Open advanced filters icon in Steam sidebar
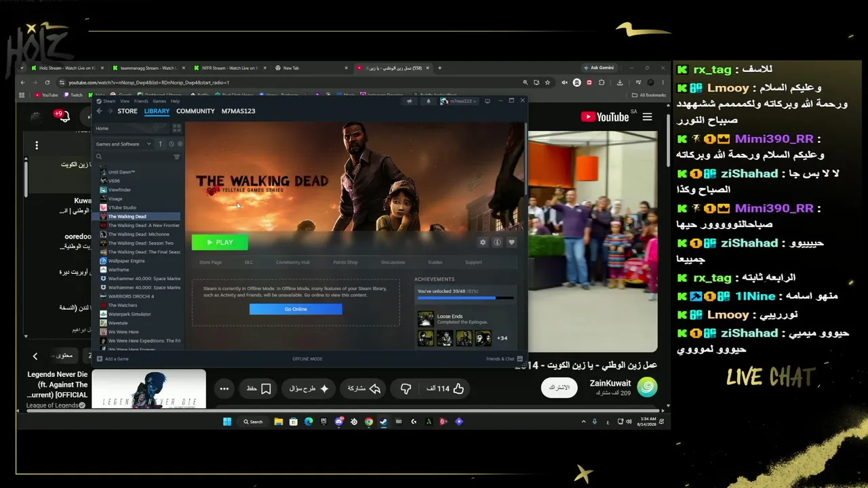Image resolution: width=868 pixels, height=488 pixels. click(177, 157)
